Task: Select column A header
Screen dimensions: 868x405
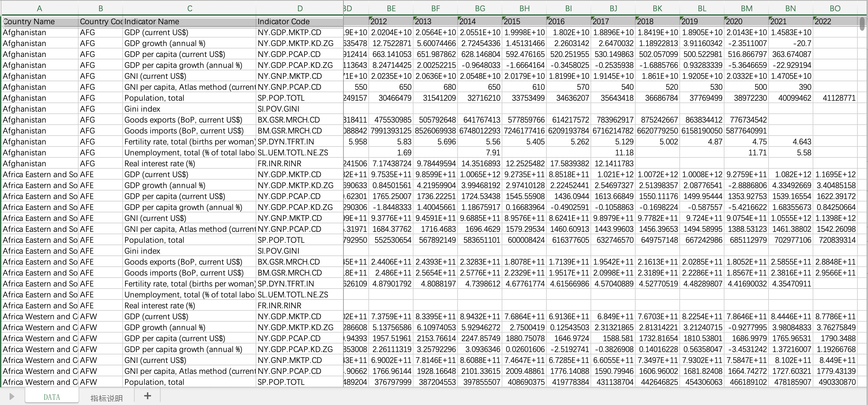Action: point(40,9)
